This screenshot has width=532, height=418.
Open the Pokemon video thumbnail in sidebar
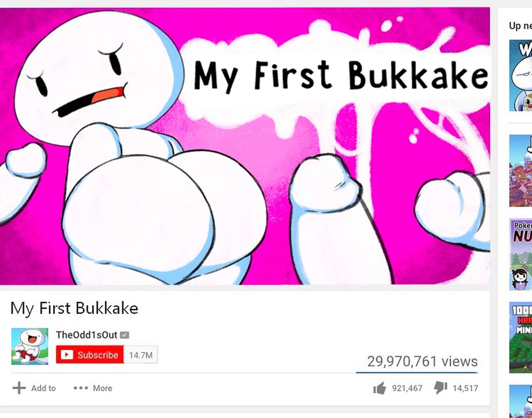[521, 254]
